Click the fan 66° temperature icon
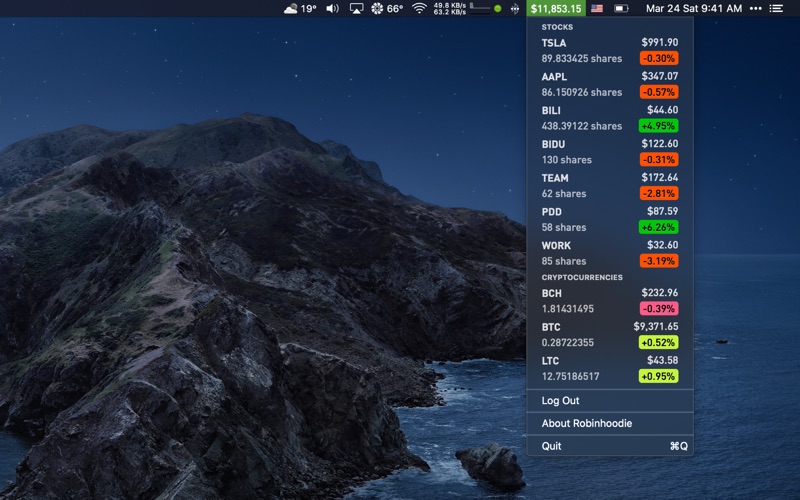 pyautogui.click(x=387, y=8)
